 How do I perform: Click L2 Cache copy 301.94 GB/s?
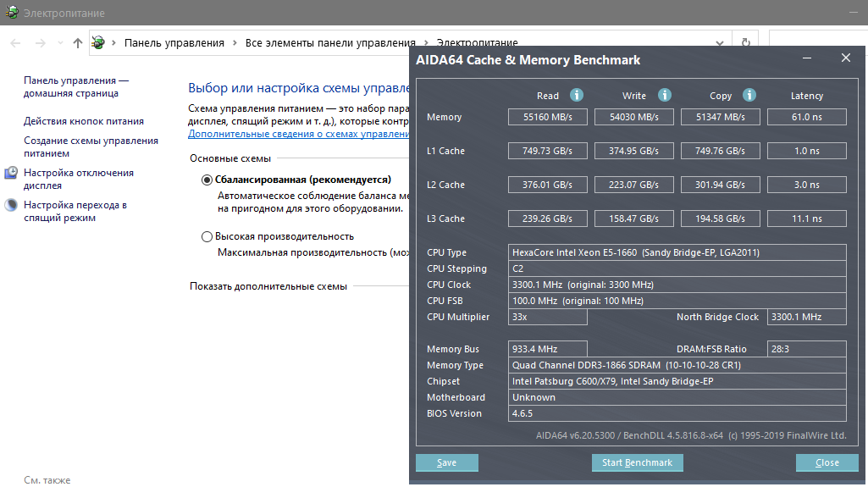click(720, 185)
